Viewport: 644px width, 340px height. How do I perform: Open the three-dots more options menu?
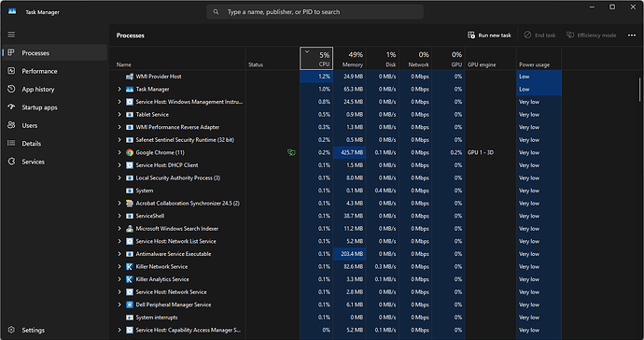[632, 35]
